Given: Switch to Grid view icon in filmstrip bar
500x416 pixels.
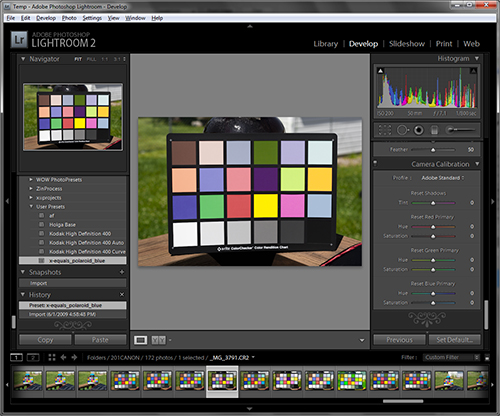Looking at the screenshot, I should pyautogui.click(x=52, y=358).
